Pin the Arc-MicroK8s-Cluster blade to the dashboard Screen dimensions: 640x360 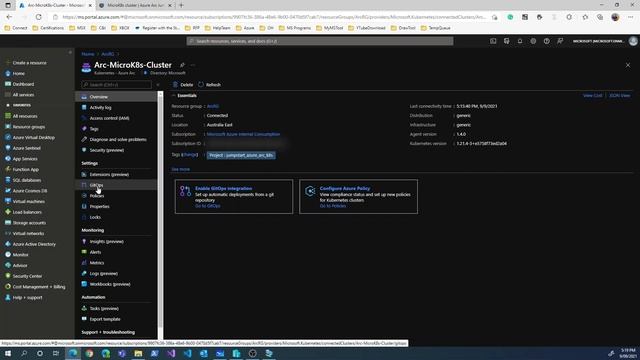(x=182, y=65)
